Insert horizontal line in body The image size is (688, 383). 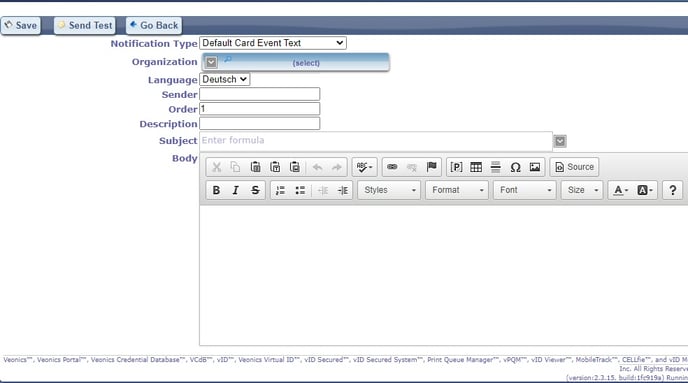[x=495, y=167]
